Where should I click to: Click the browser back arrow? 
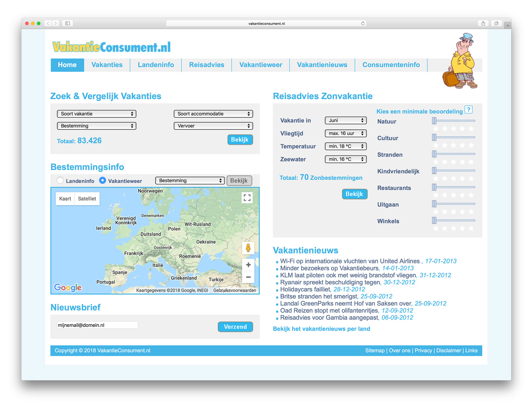pyautogui.click(x=48, y=23)
